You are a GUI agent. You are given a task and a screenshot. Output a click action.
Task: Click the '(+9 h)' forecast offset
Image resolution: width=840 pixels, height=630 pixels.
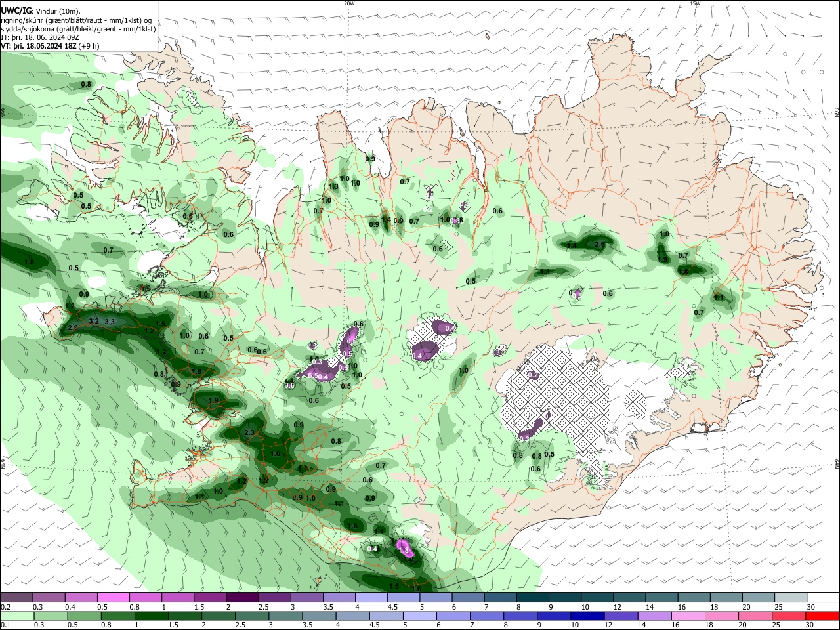point(89,46)
